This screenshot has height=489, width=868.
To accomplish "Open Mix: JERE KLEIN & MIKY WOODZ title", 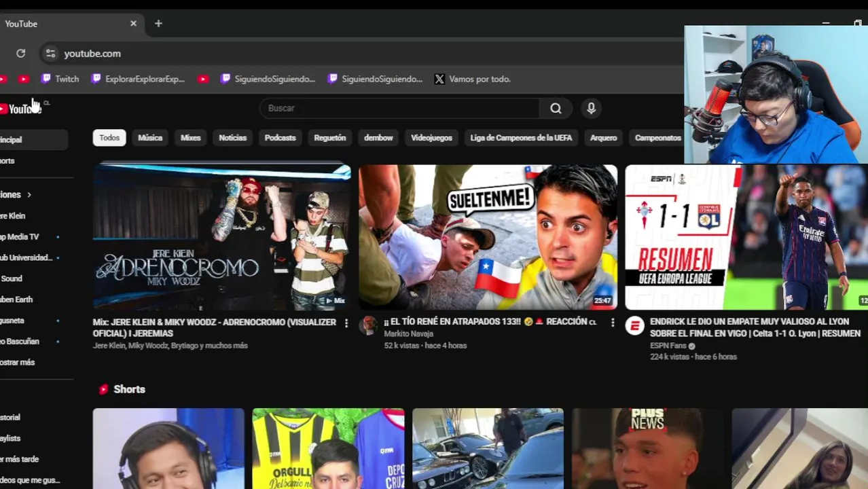I will 215,327.
